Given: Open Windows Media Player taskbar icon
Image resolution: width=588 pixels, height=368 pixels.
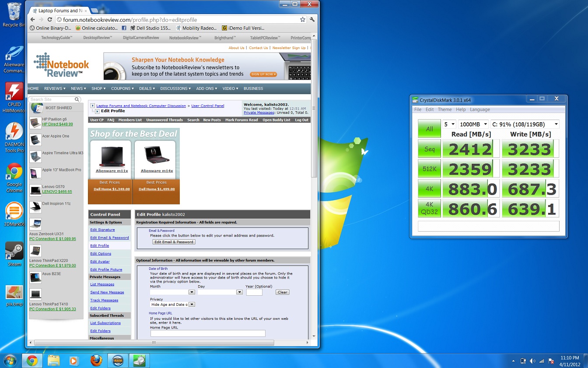Looking at the screenshot, I should [x=74, y=361].
